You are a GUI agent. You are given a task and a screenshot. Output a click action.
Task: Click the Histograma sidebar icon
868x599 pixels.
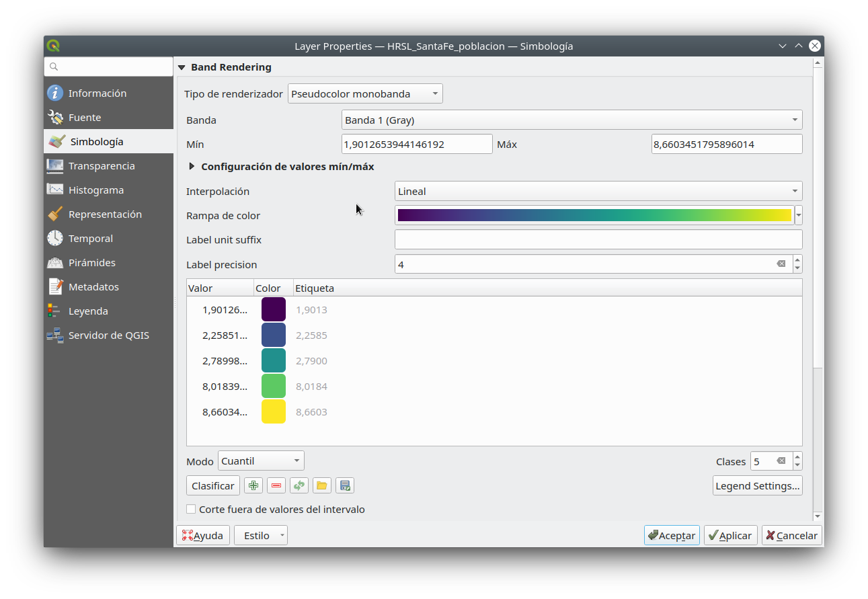pyautogui.click(x=55, y=190)
